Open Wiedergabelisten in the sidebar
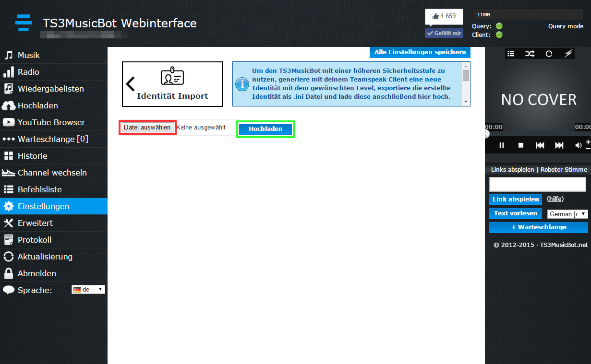Image resolution: width=591 pixels, height=364 pixels. click(x=54, y=89)
